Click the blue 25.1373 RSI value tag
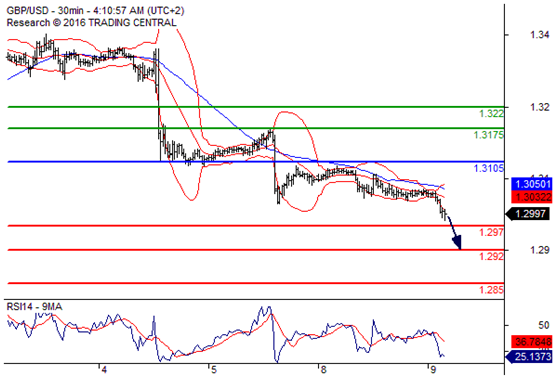The image size is (558, 378). click(x=529, y=356)
